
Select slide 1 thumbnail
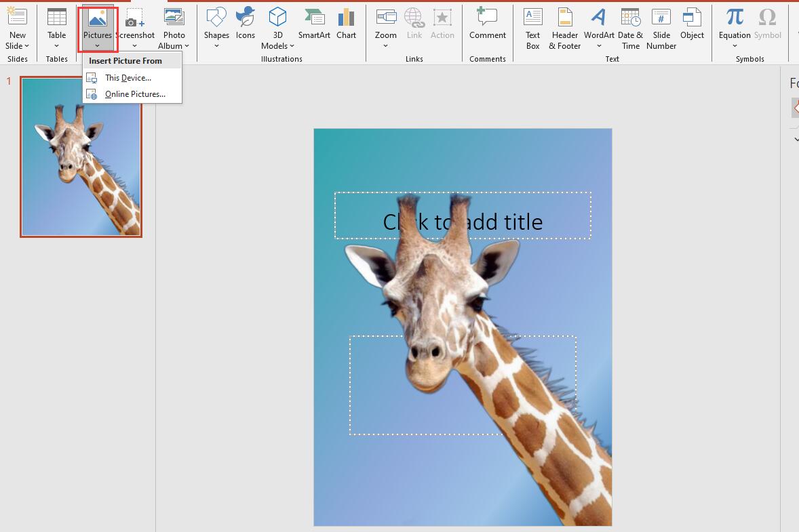click(x=81, y=157)
